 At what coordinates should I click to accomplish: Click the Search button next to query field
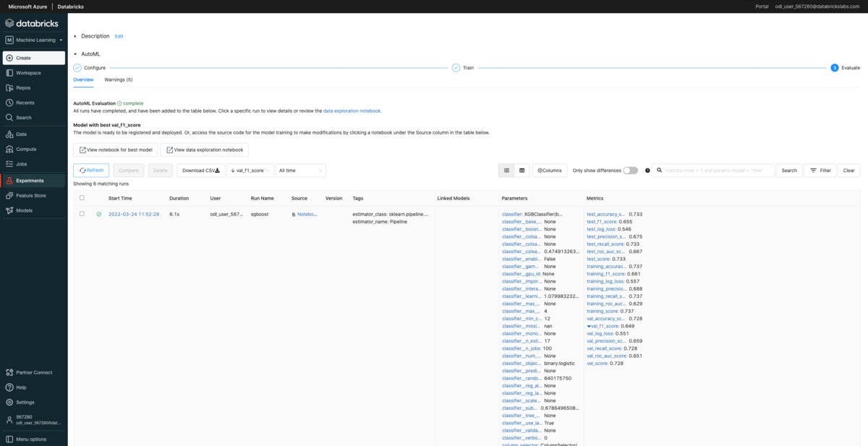pos(789,171)
